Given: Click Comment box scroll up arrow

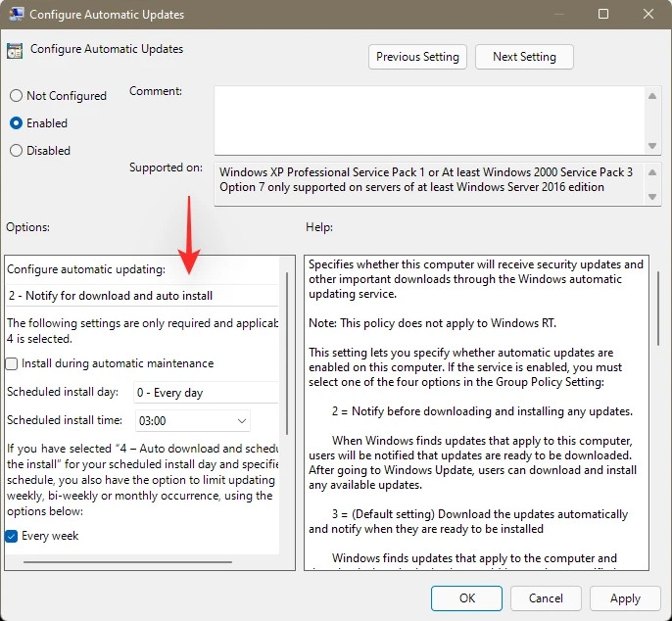Looking at the screenshot, I should [x=652, y=96].
